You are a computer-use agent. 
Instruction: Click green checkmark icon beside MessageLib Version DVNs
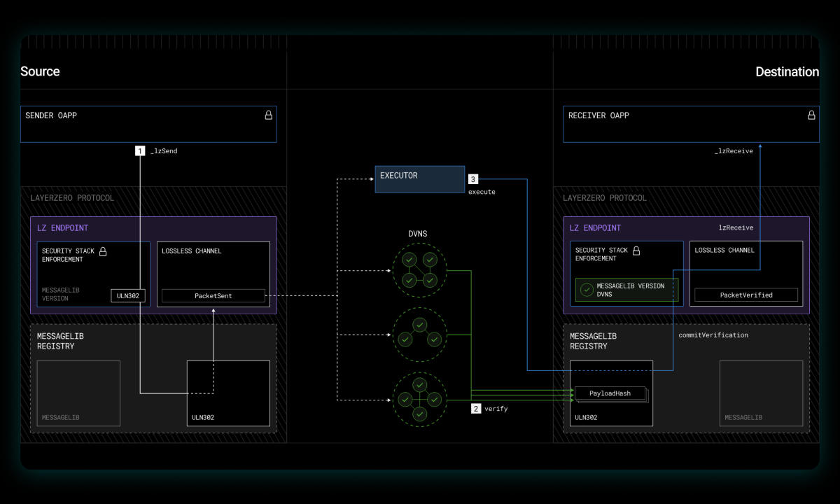(586, 290)
